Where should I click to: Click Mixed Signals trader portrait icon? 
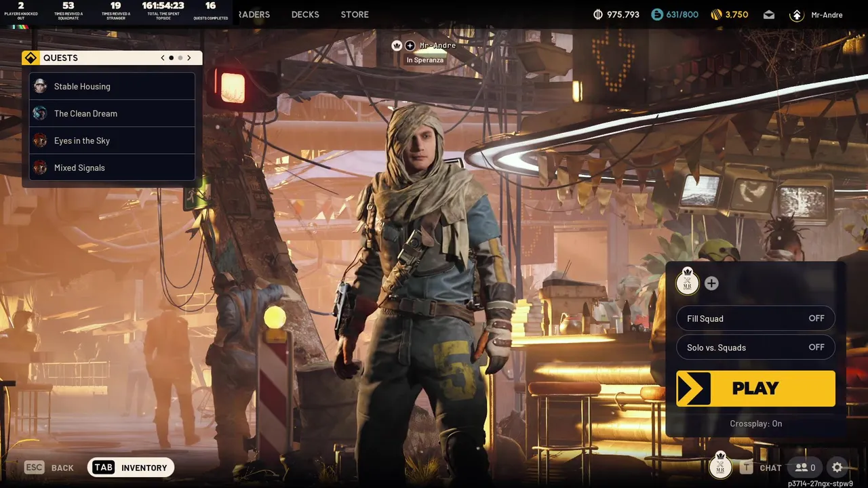(40, 167)
